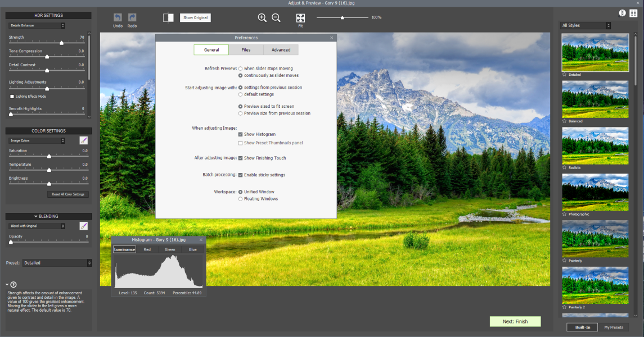Collapse the help text chevron
644x337 pixels.
[x=7, y=285]
